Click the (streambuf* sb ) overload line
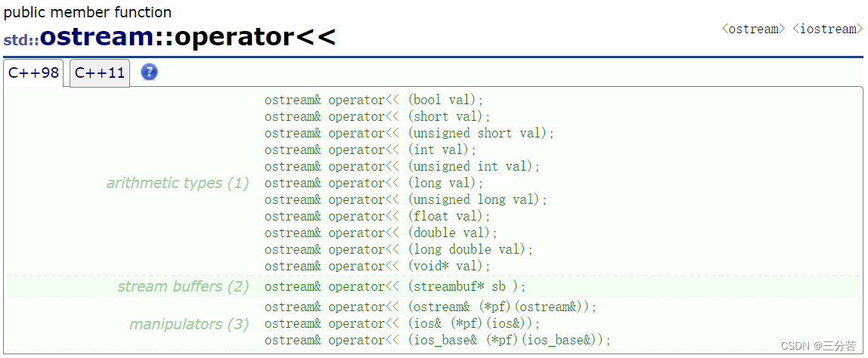 [395, 286]
